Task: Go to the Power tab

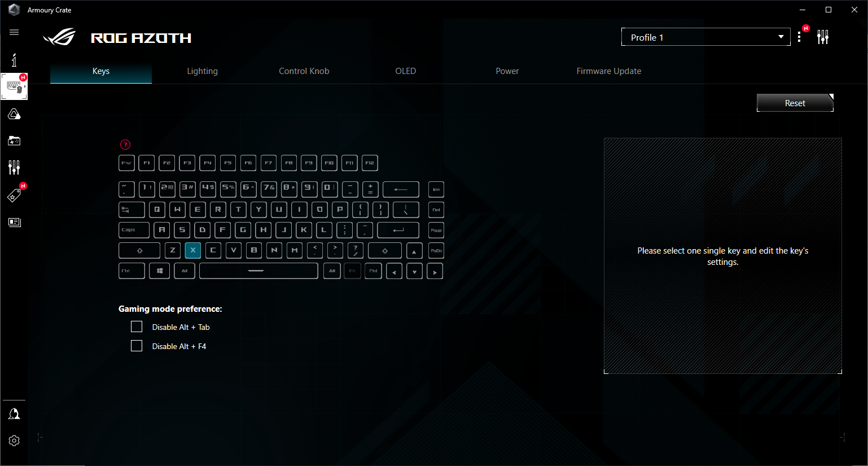Action: pos(507,71)
